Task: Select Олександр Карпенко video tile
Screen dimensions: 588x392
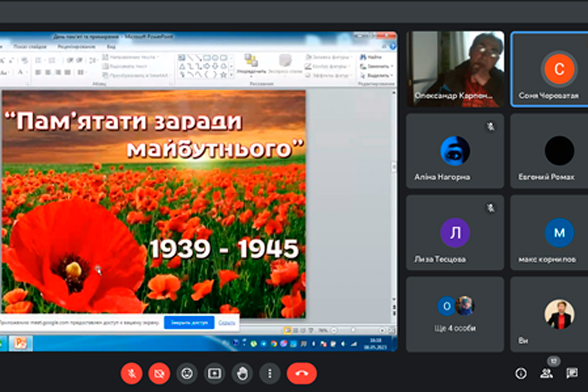Action: tap(455, 69)
